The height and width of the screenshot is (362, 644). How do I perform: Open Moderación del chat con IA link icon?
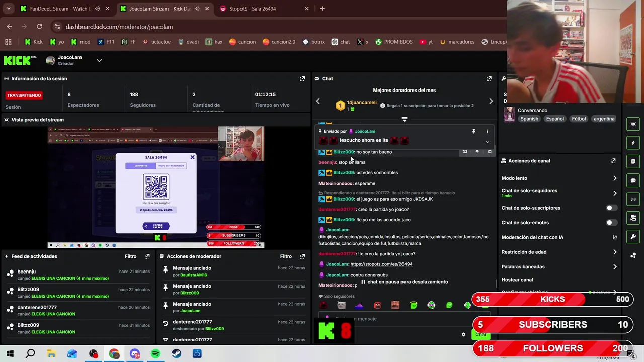coord(615,237)
